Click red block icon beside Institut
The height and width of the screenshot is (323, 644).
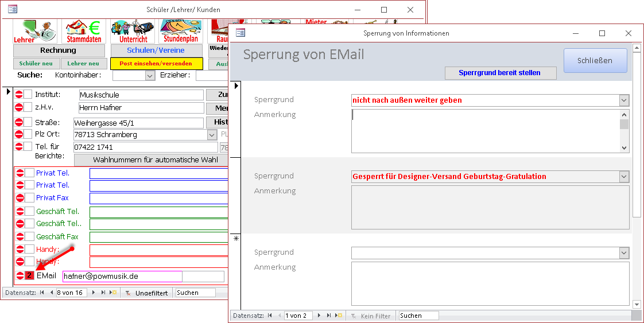click(x=19, y=95)
